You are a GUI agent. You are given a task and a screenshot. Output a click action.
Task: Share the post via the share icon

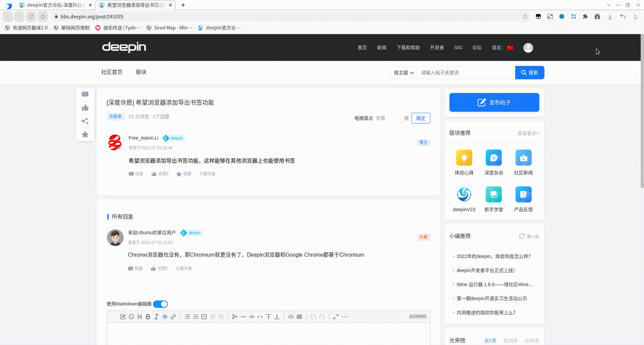pyautogui.click(x=85, y=121)
